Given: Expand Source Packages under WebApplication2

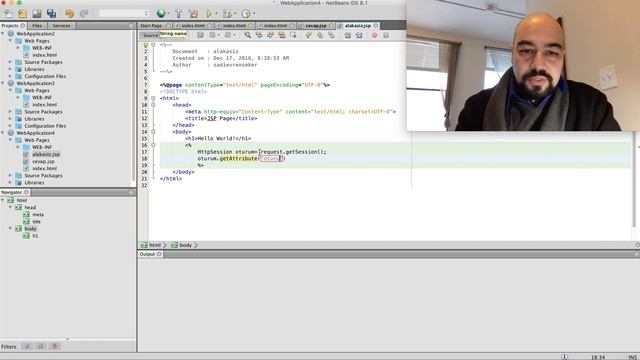Looking at the screenshot, I should click(11, 62).
